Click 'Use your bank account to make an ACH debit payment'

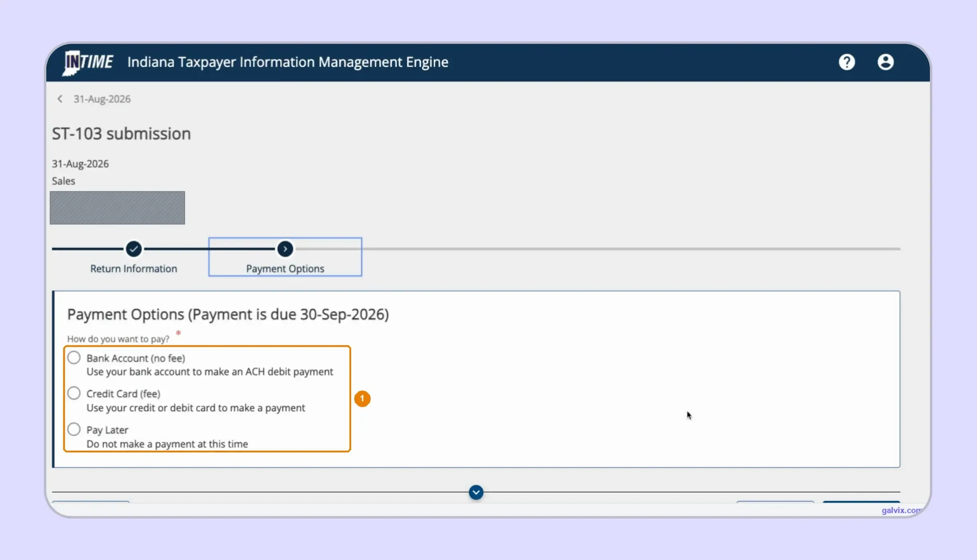click(210, 372)
